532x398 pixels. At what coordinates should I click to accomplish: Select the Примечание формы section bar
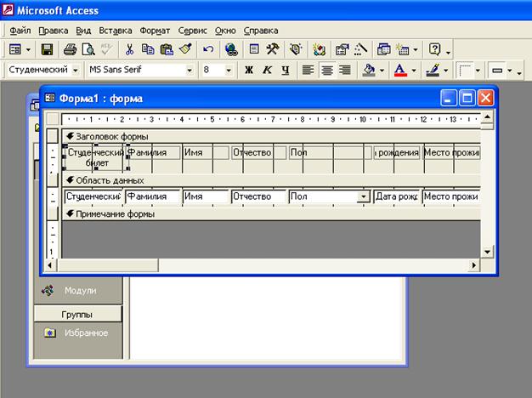point(271,214)
